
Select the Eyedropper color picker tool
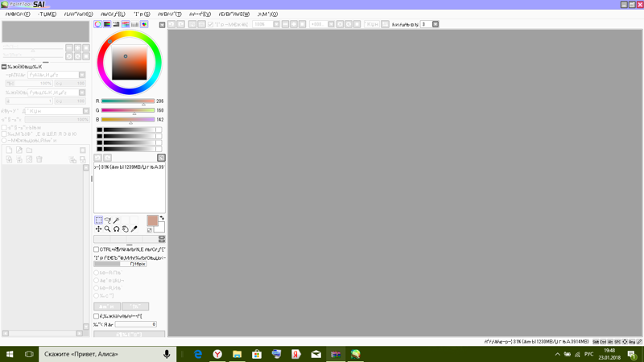[134, 229]
